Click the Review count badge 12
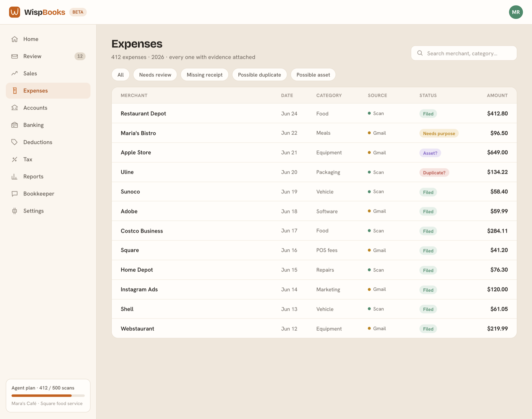532x419 pixels. tap(80, 56)
